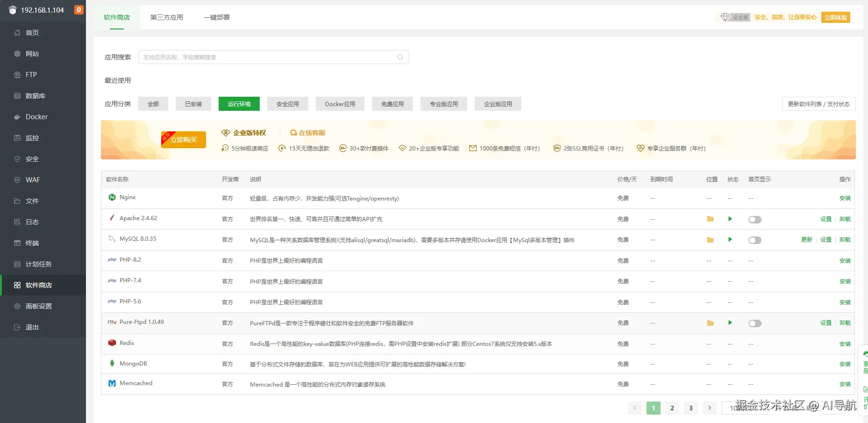
Task: Filter by Docker应用 category
Action: pyautogui.click(x=340, y=104)
